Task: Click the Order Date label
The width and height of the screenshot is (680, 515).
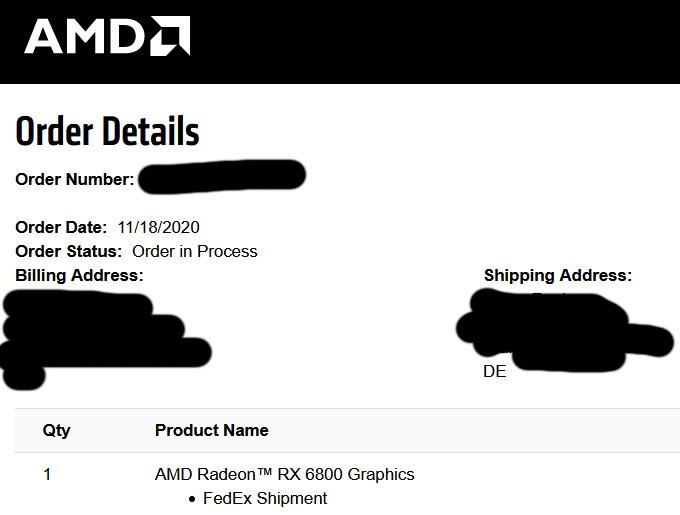Action: (61, 228)
